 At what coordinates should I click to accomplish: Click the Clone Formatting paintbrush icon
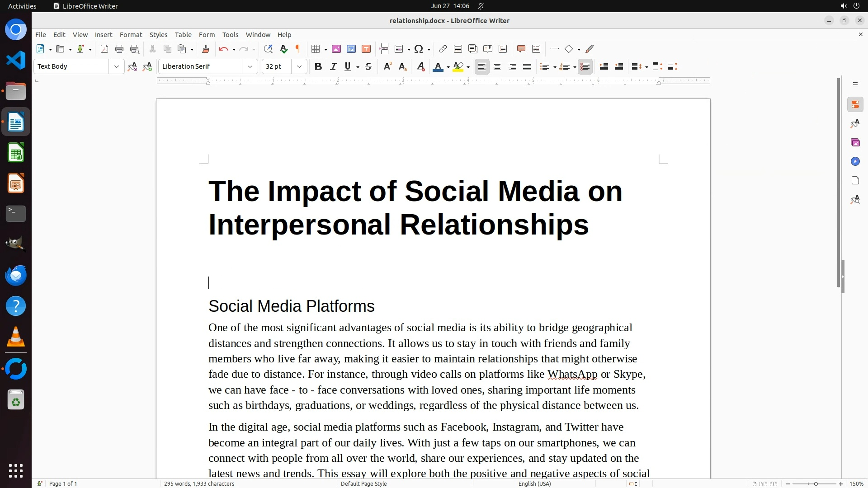[x=206, y=49]
